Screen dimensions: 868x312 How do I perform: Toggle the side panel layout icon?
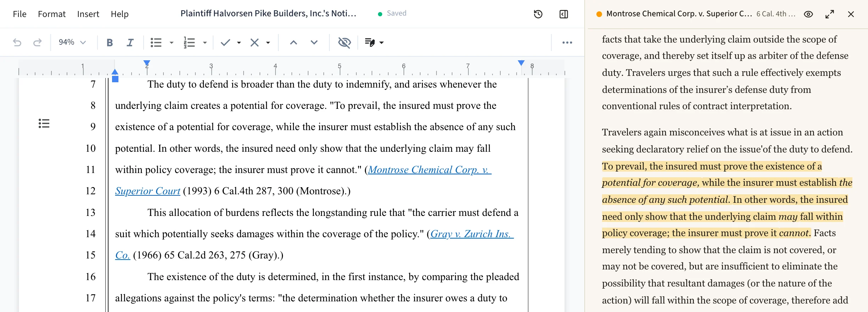point(563,14)
